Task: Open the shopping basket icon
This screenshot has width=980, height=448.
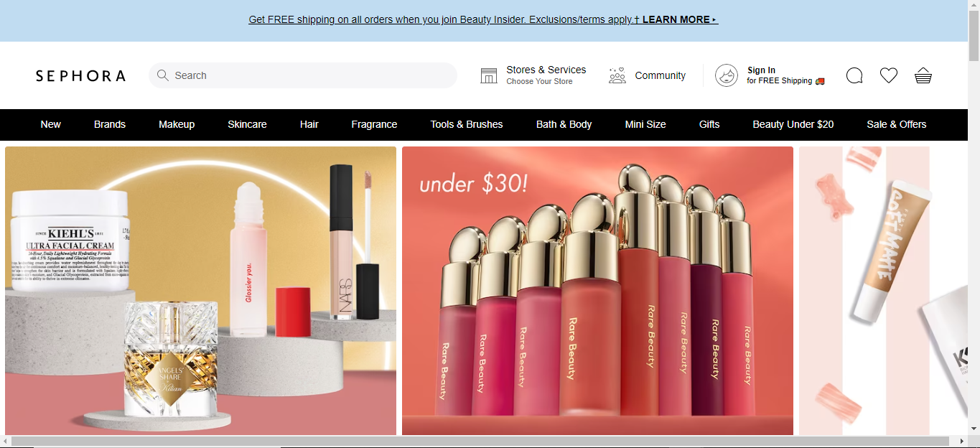Action: pos(923,75)
